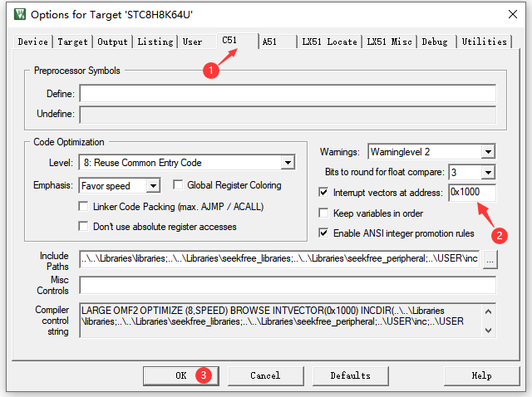Expand Bits to round dropdown
The height and width of the screenshot is (397, 532).
(x=488, y=172)
